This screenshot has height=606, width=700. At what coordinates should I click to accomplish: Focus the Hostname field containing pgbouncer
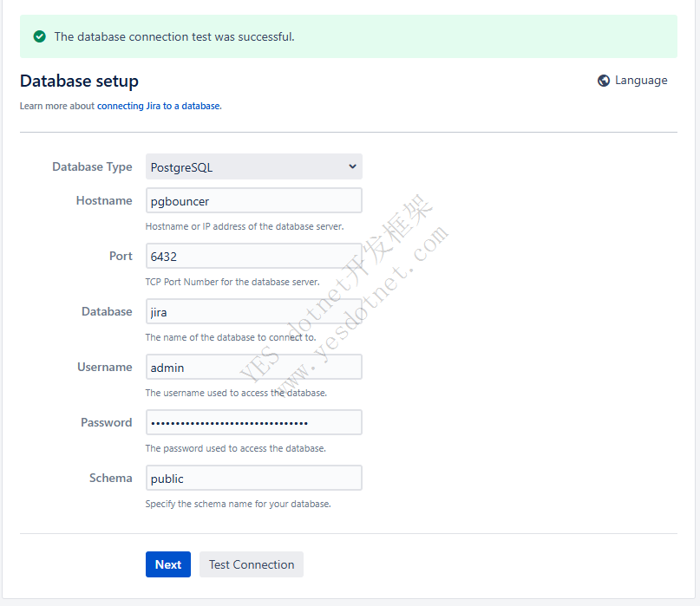pos(253,201)
